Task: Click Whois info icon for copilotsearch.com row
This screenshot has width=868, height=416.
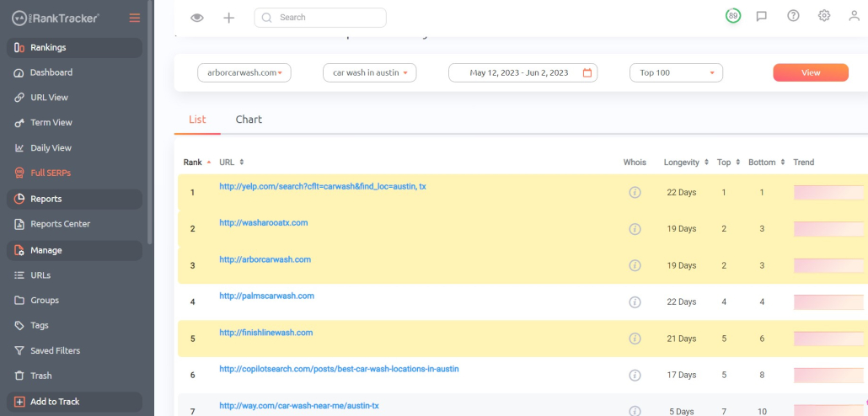Action: 635,375
